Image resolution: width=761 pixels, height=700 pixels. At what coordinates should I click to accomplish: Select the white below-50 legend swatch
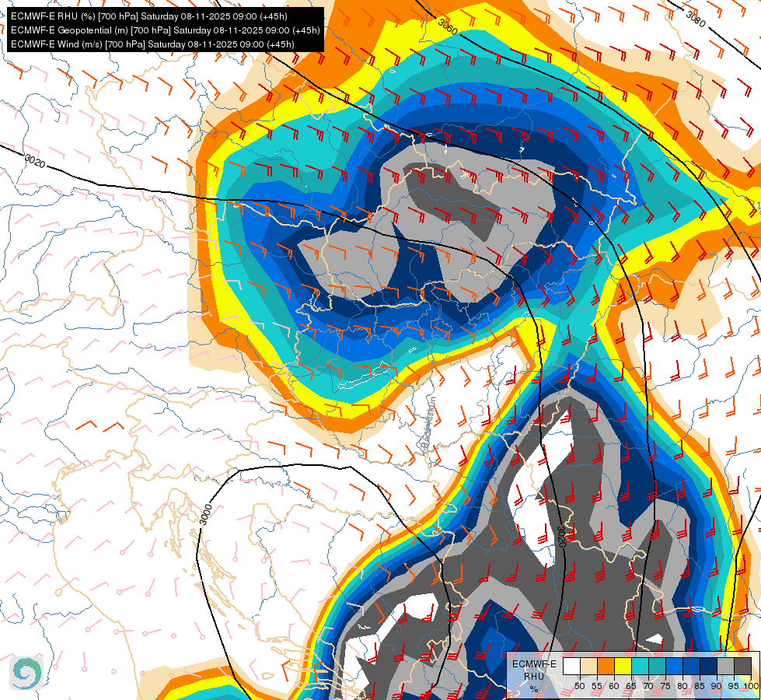click(571, 666)
